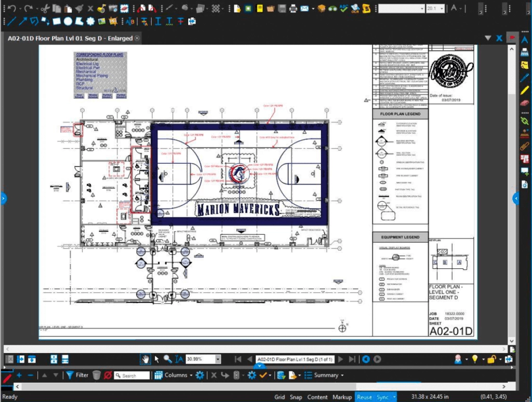Open the Sync options dropdown arrow
This screenshot has height=402, width=532.
point(394,397)
